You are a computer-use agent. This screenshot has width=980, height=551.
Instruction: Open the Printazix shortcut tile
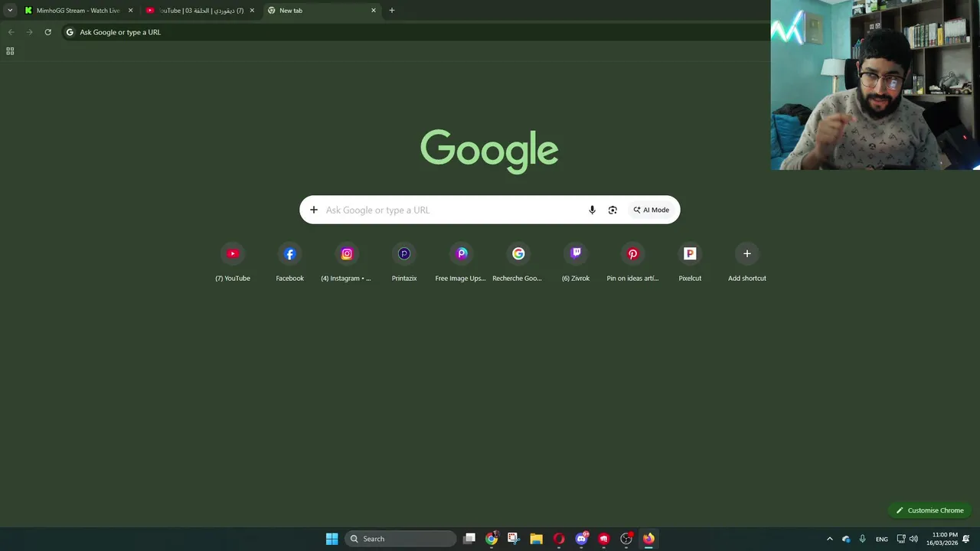[404, 262]
